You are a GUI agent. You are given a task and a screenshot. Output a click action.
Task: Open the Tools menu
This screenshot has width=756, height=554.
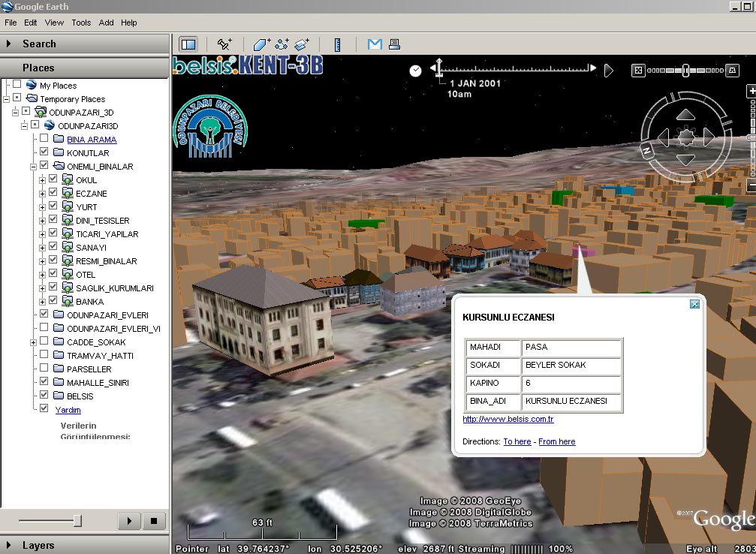pyautogui.click(x=81, y=23)
